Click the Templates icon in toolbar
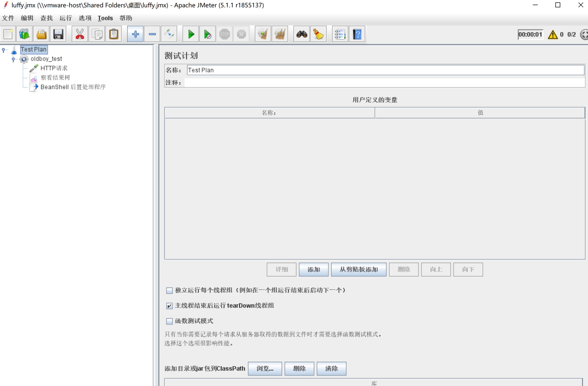This screenshot has width=588, height=386. (24, 34)
